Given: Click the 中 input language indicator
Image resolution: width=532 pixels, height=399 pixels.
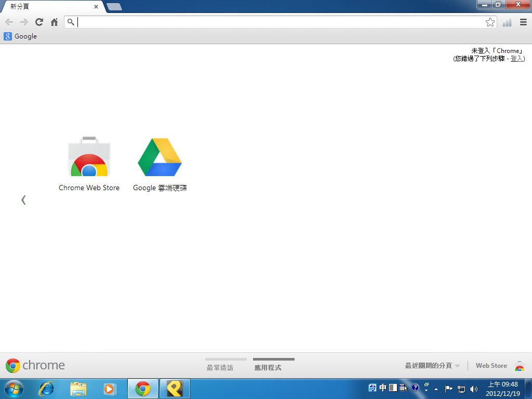Looking at the screenshot, I should pos(383,388).
